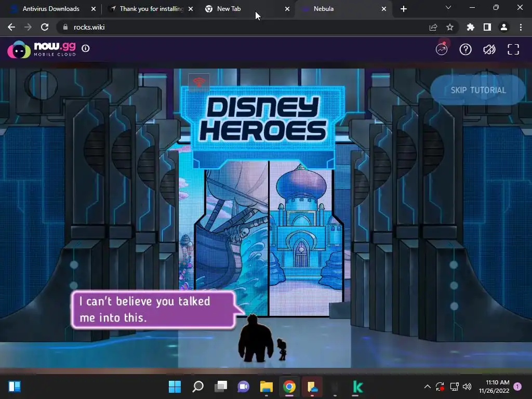Click the now.gg Mobile Cloud logo
The width and height of the screenshot is (532, 399).
click(x=42, y=49)
